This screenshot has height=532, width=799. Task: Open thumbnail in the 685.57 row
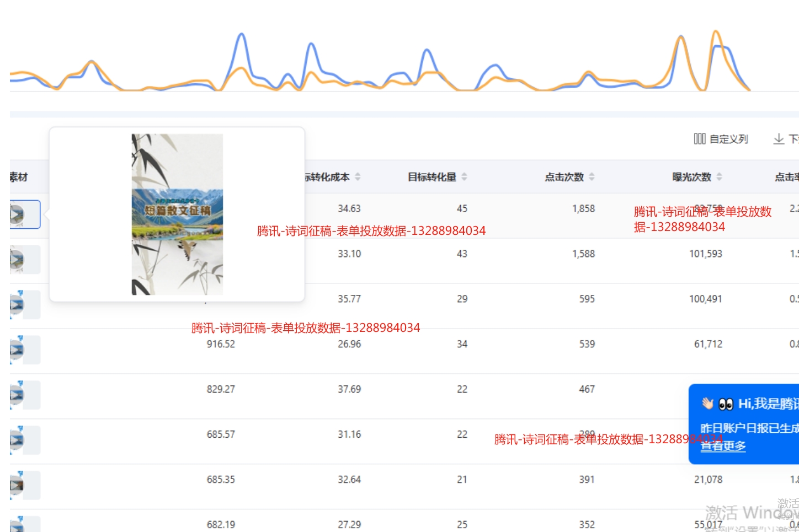[x=18, y=440]
